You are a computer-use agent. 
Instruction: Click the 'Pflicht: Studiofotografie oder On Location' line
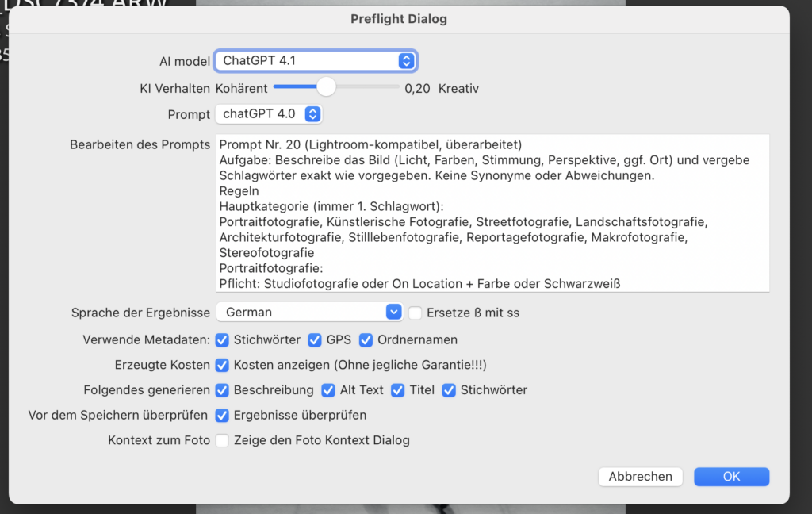coord(419,284)
